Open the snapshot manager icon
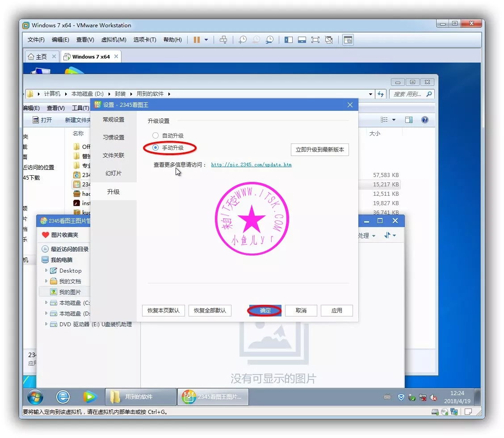 click(269, 40)
